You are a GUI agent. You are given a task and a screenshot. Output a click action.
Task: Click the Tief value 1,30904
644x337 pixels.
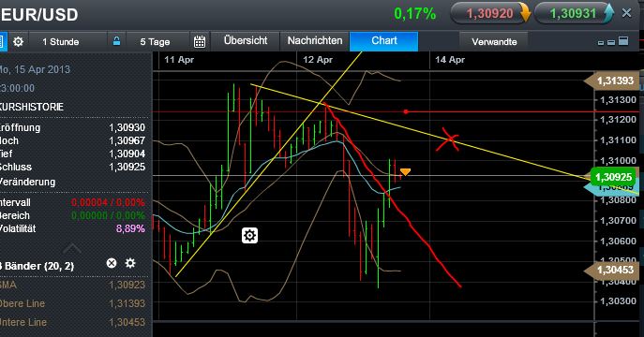(127, 154)
